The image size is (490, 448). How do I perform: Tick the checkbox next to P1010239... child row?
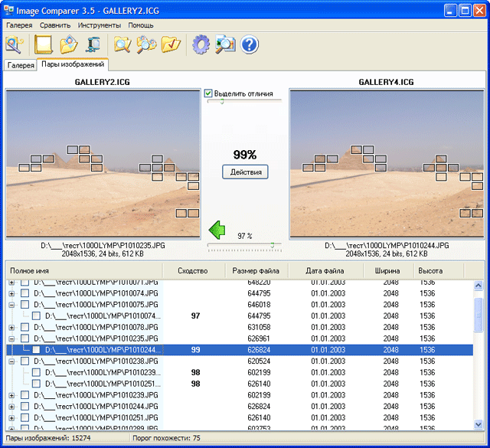pos(36,372)
